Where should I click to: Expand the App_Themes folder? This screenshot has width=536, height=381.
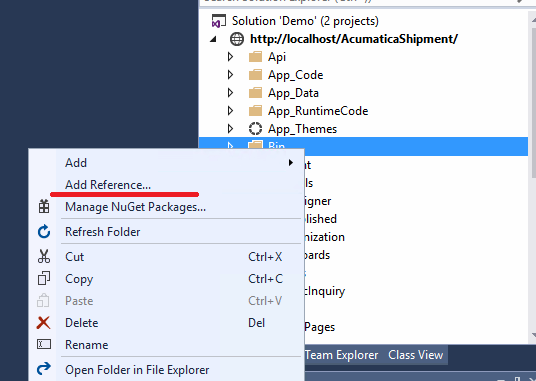pyautogui.click(x=230, y=129)
